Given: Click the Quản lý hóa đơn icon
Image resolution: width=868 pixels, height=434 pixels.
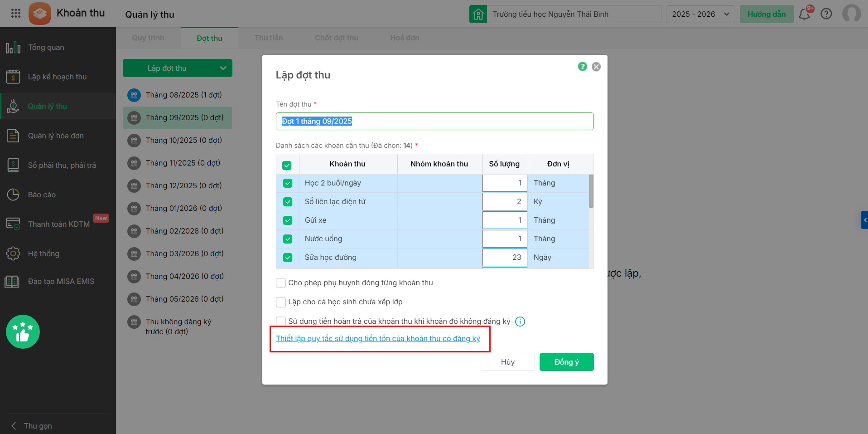Looking at the screenshot, I should [13, 136].
